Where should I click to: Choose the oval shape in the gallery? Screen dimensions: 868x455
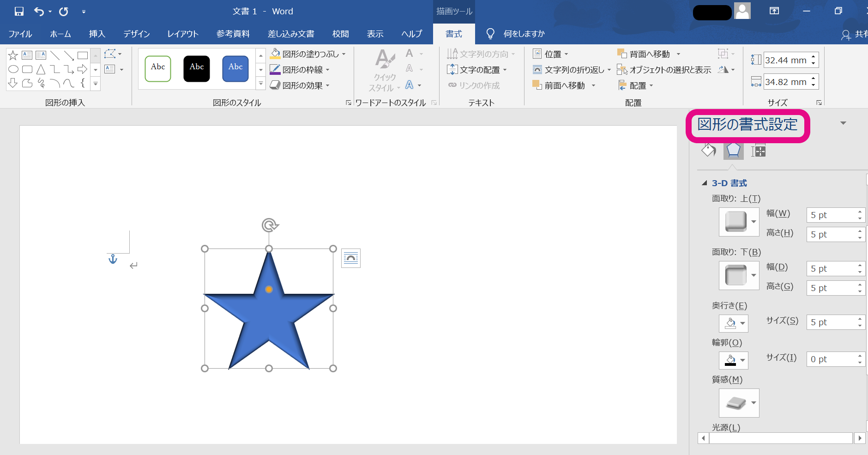coord(13,69)
